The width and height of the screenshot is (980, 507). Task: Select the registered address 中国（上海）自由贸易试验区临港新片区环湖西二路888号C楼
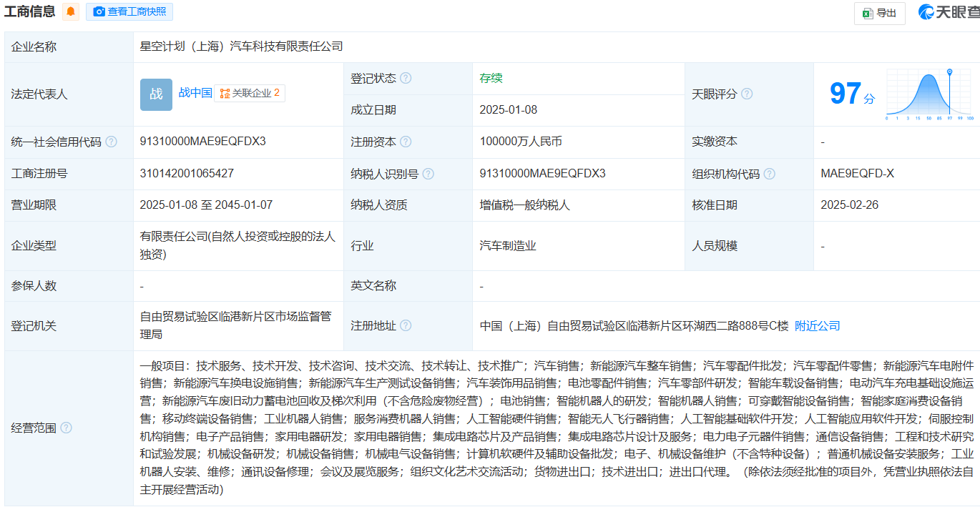634,325
